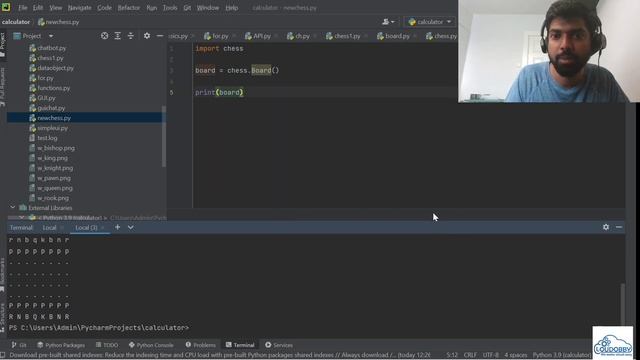This screenshot has width=640, height=360.
Task: Click the expand all icon in Project panel
Action: (x=118, y=36)
